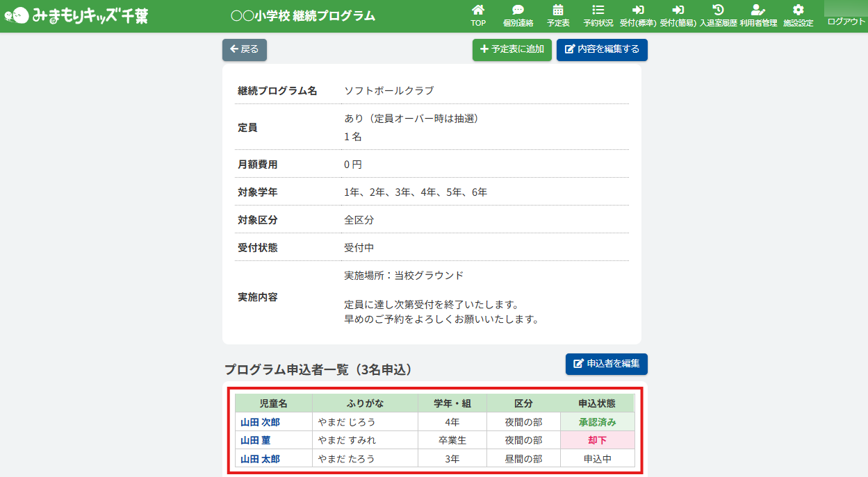The image size is (868, 477).
Task: Click the 予定表に追加 button
Action: [512, 49]
